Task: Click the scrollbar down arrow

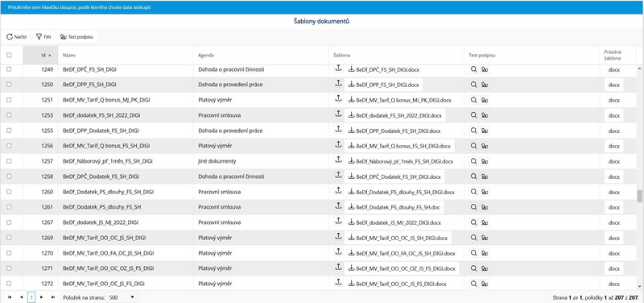Action: pyautogui.click(x=639, y=286)
